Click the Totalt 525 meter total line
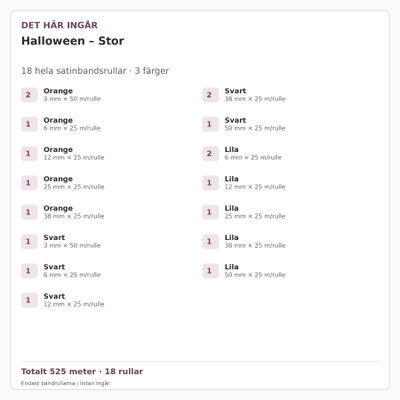The height and width of the screenshot is (400, 400). click(x=82, y=372)
